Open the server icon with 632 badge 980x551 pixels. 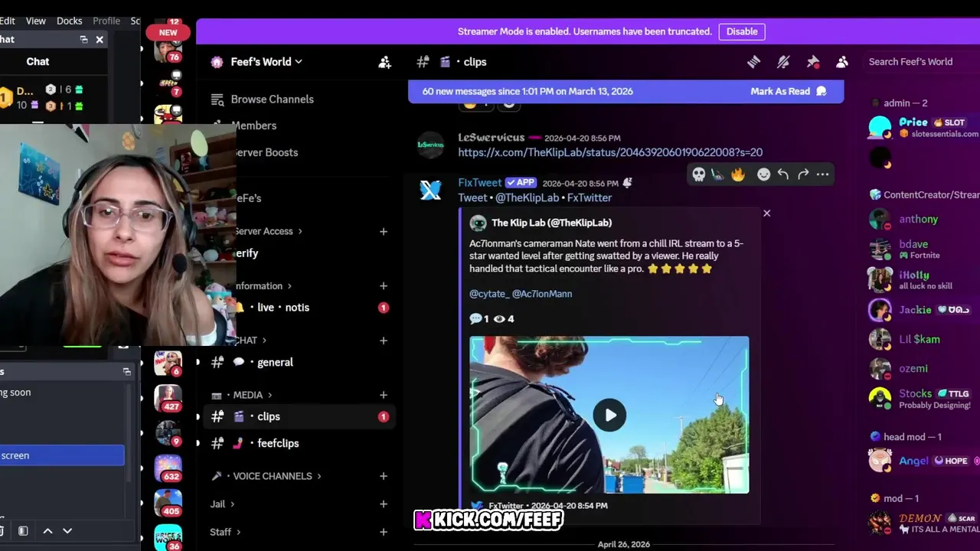pos(168,467)
